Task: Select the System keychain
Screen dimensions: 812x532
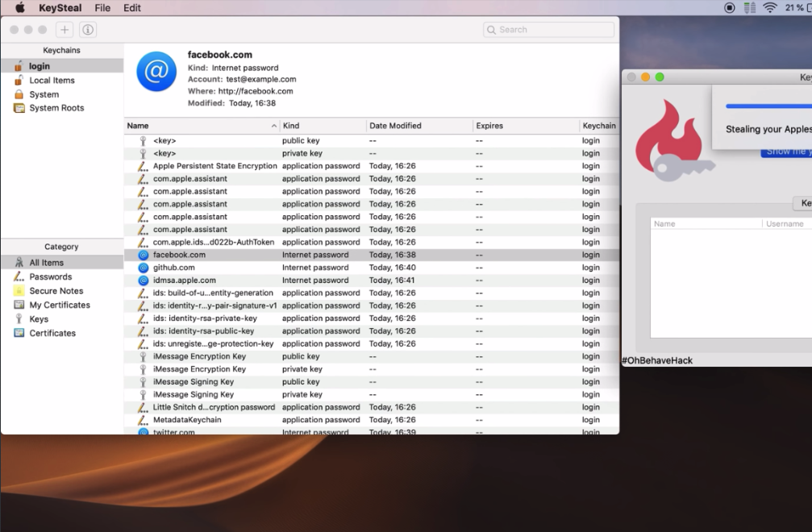Action: coord(62,94)
